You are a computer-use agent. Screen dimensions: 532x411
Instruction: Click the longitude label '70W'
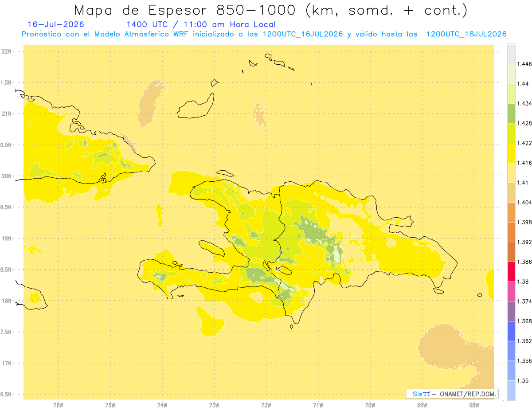[x=370, y=405]
